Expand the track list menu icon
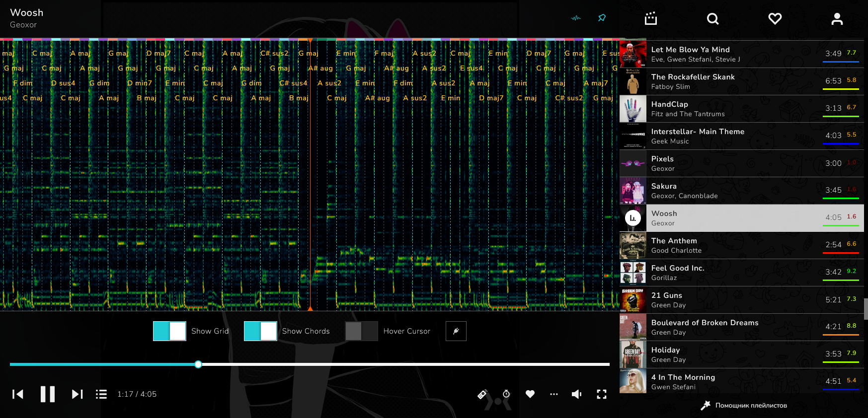The height and width of the screenshot is (418, 868). pyautogui.click(x=101, y=394)
